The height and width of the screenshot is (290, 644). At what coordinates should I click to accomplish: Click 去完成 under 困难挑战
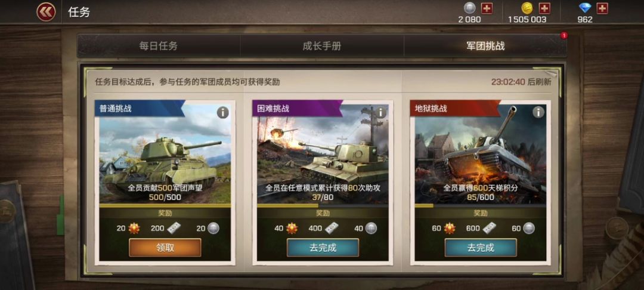point(323,248)
